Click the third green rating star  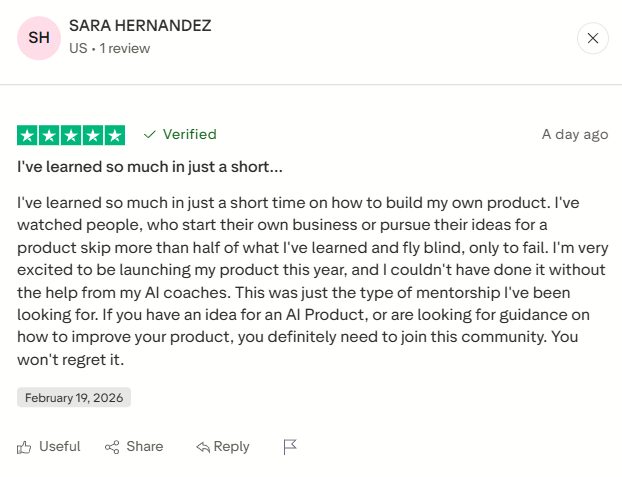tap(71, 135)
